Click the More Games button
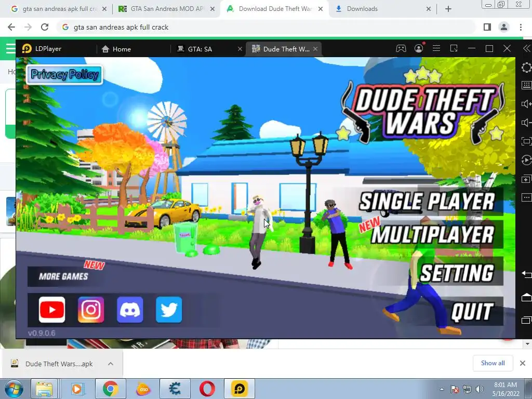The width and height of the screenshot is (532, 399). click(x=63, y=276)
